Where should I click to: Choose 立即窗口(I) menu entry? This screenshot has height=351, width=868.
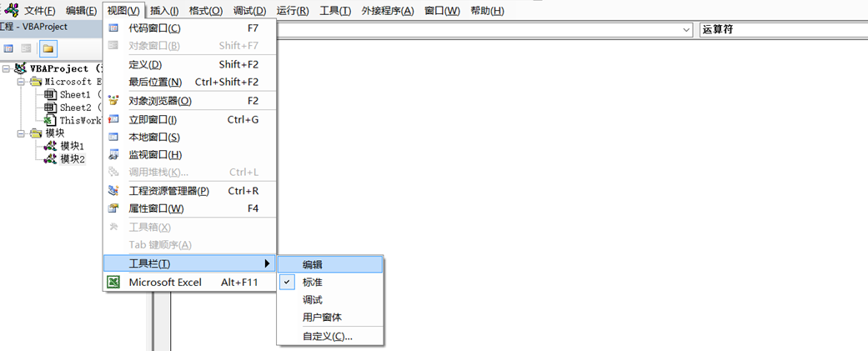tap(190, 119)
